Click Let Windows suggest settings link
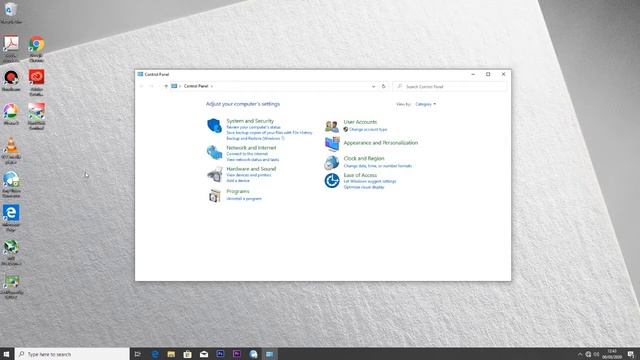The width and height of the screenshot is (640, 360). pos(370,181)
